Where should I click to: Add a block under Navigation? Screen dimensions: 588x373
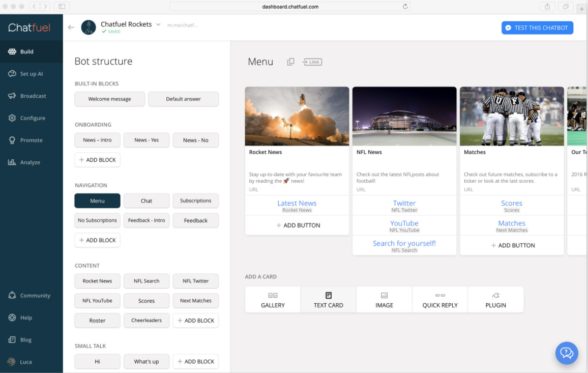click(98, 240)
